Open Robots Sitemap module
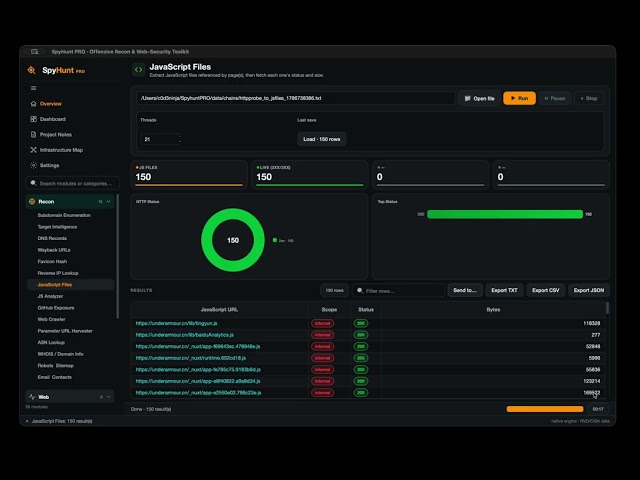 coord(56,366)
